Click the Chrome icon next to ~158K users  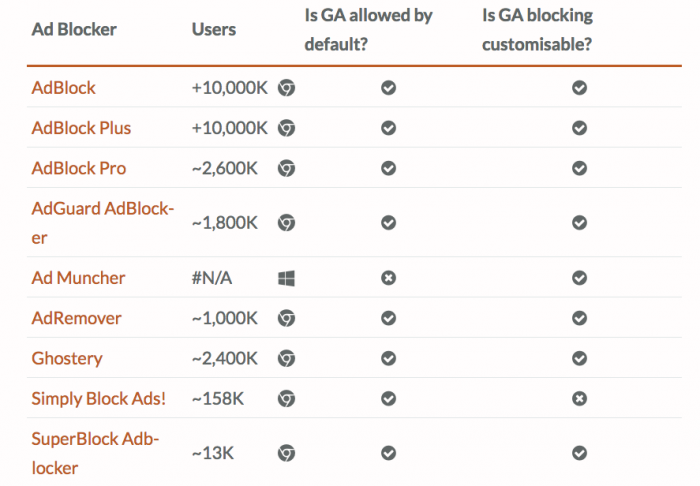(x=286, y=398)
